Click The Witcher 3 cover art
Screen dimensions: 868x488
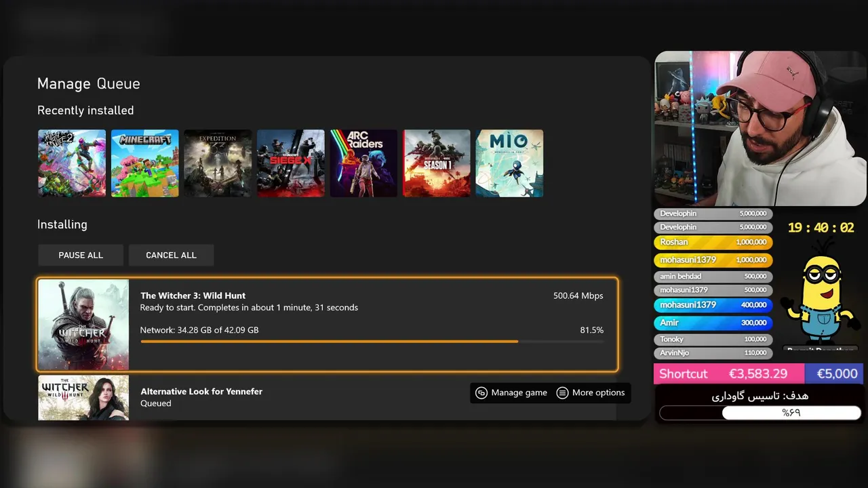tap(83, 325)
